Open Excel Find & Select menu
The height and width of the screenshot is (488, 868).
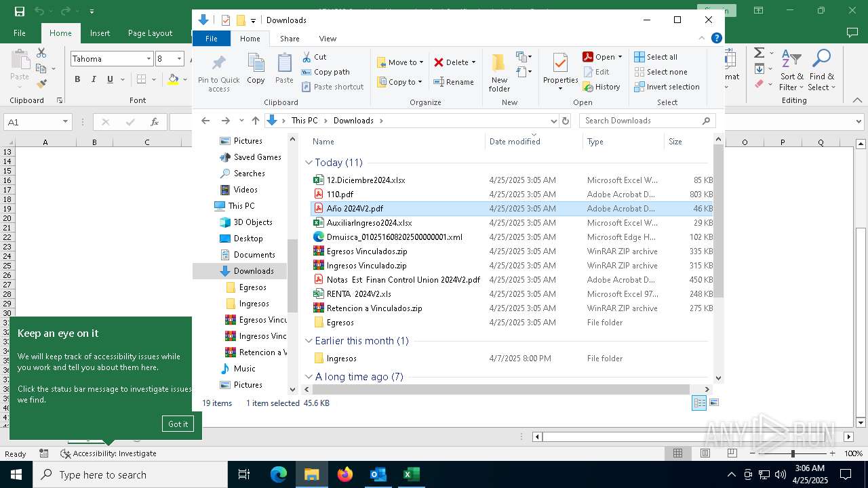click(x=821, y=70)
